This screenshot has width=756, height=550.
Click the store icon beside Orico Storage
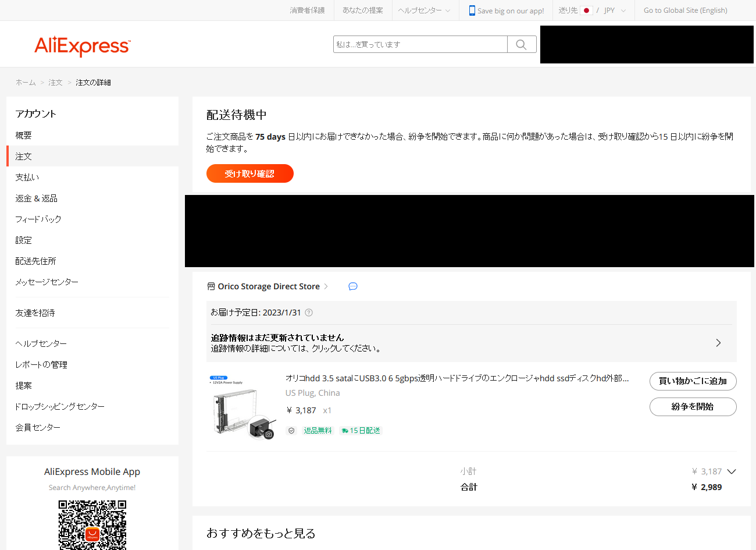(211, 286)
